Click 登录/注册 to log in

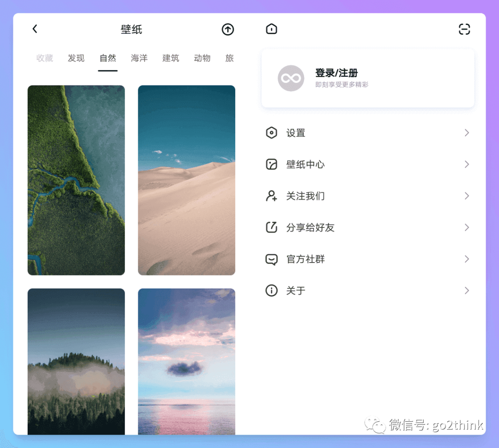coord(336,73)
